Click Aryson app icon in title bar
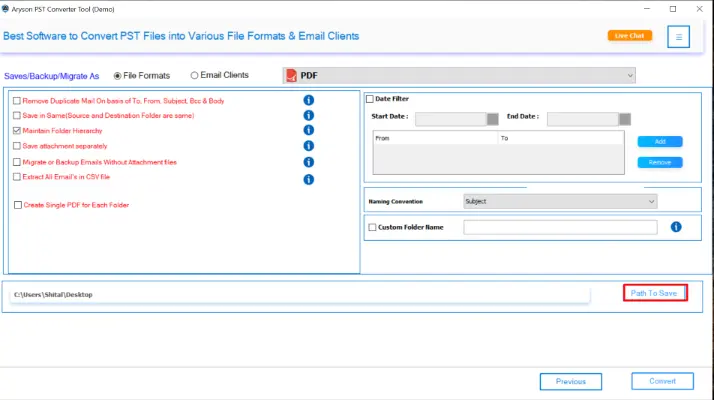The height and width of the screenshot is (400, 714). 5,9
